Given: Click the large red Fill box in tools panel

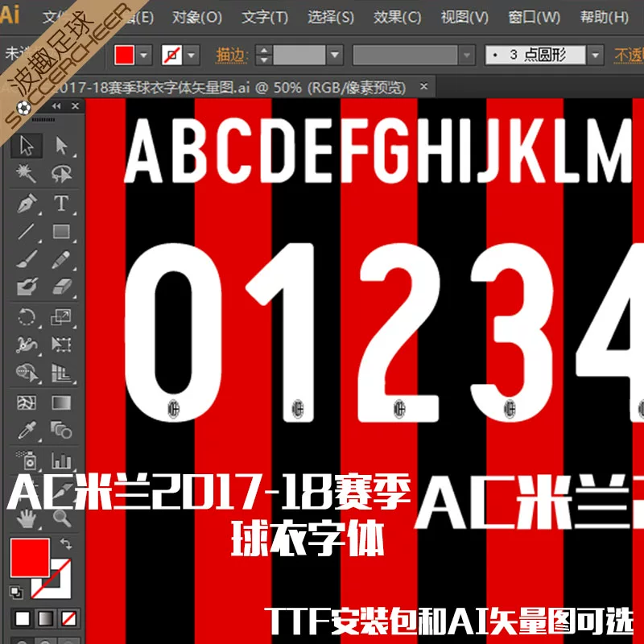Looking at the screenshot, I should 30,558.
